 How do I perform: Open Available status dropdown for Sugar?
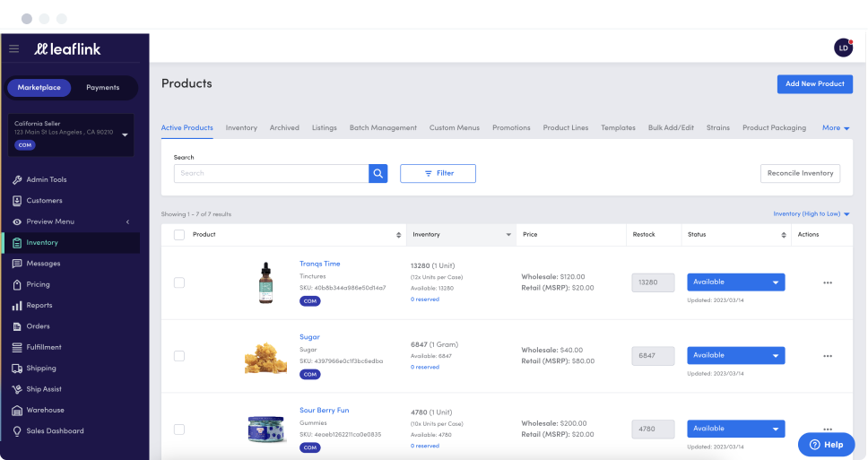[x=735, y=355]
